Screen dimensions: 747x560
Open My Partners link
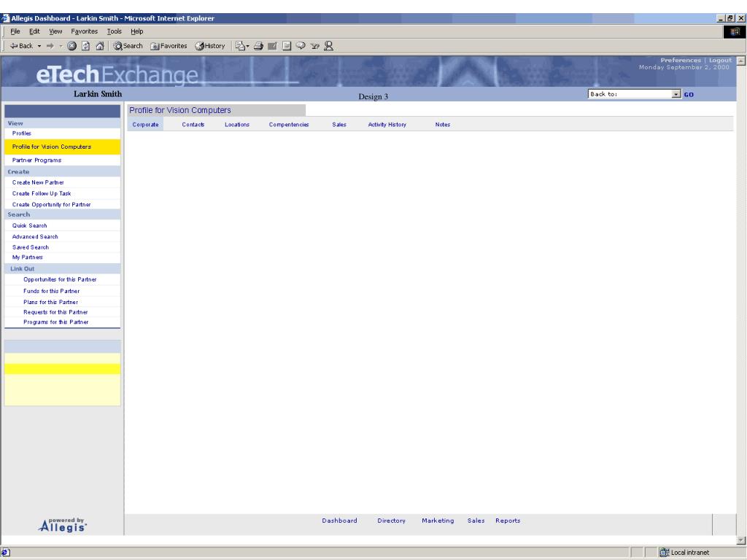(27, 257)
